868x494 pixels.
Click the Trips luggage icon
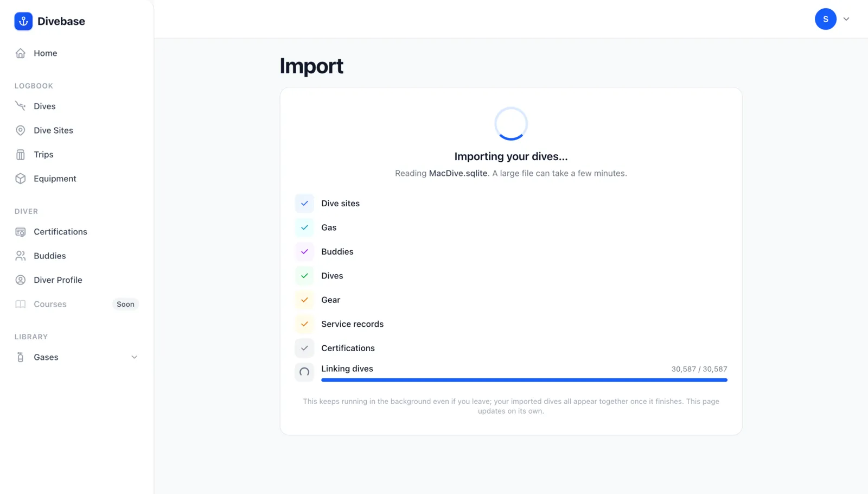point(21,155)
